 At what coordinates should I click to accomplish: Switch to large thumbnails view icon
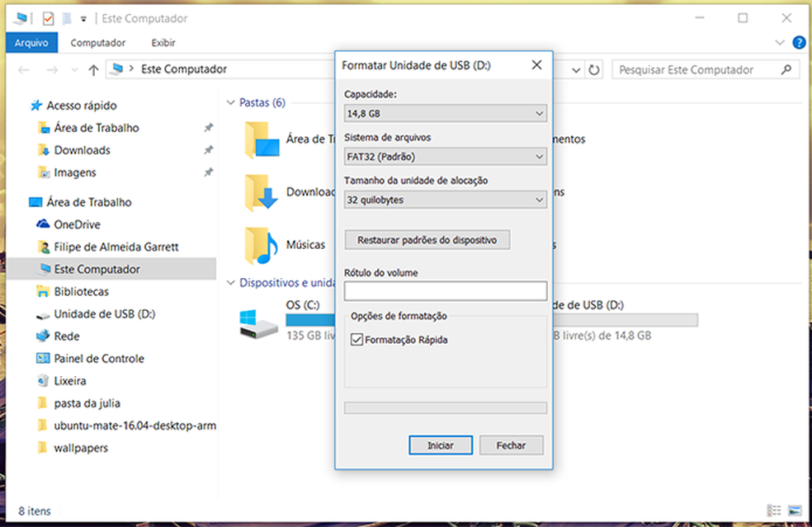click(x=795, y=511)
